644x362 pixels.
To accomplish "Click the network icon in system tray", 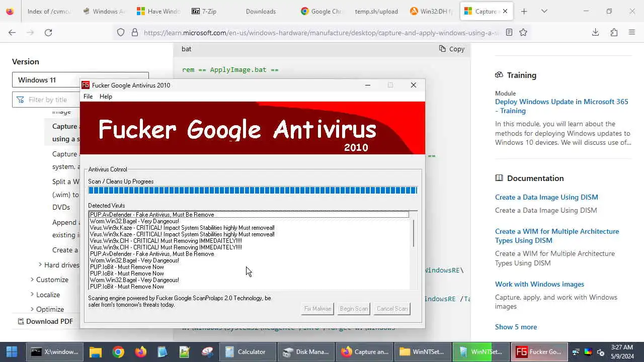I will click(576, 352).
